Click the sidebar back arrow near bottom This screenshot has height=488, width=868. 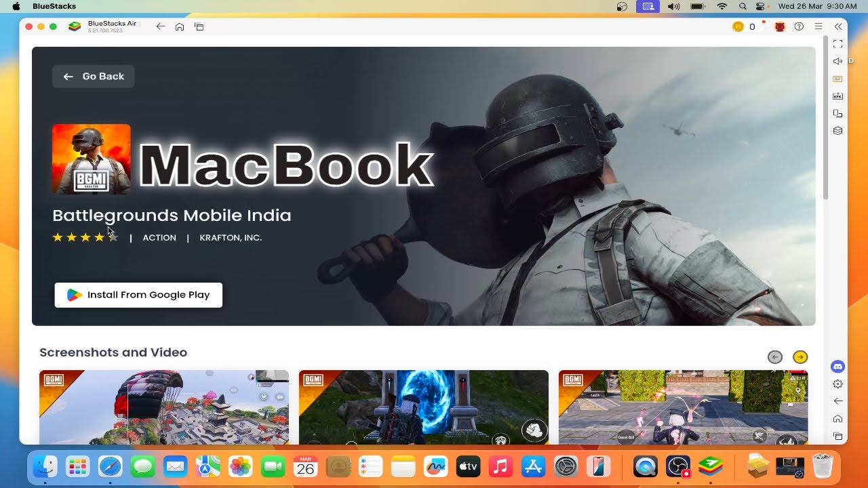point(837,401)
